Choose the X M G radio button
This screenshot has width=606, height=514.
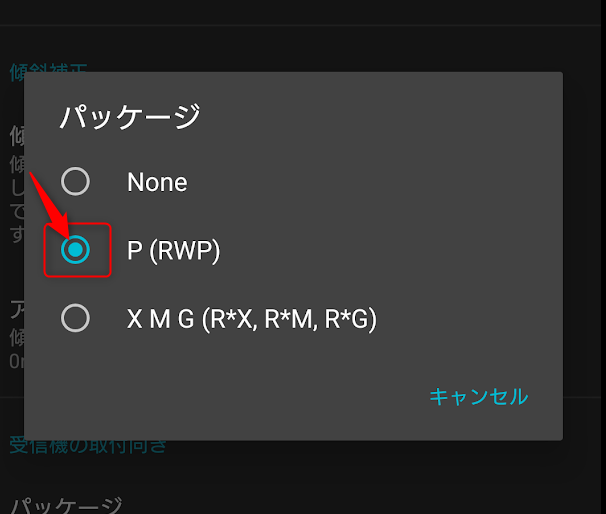[x=75, y=319]
